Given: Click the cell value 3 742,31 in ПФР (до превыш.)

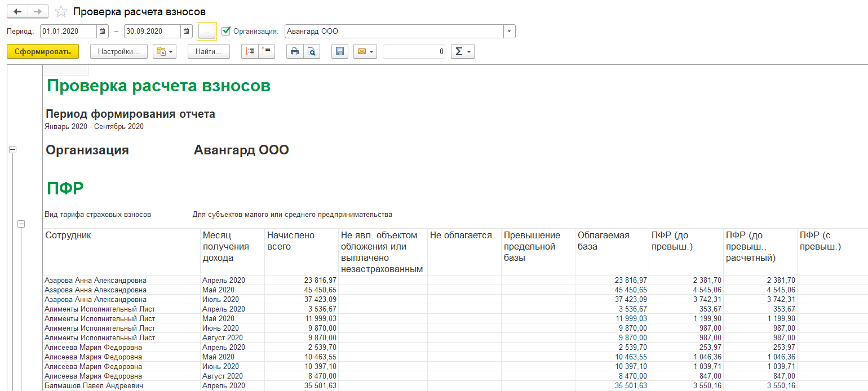Looking at the screenshot, I should pyautogui.click(x=686, y=299).
